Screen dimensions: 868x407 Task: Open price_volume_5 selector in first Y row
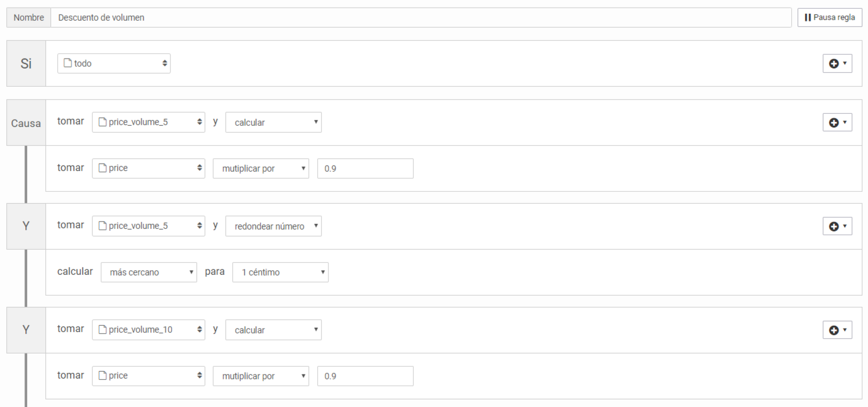pyautogui.click(x=149, y=226)
